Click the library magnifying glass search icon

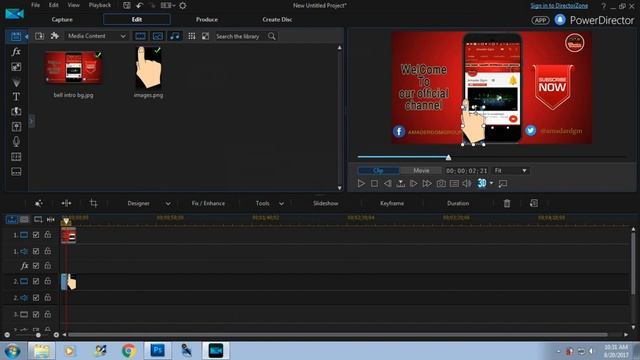pos(272,36)
